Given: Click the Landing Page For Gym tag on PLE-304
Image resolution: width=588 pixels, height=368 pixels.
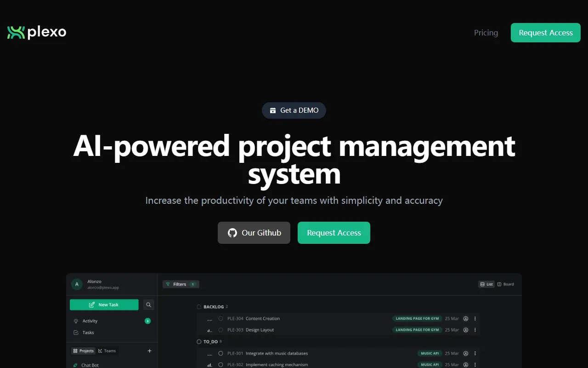Looking at the screenshot, I should coord(417,318).
